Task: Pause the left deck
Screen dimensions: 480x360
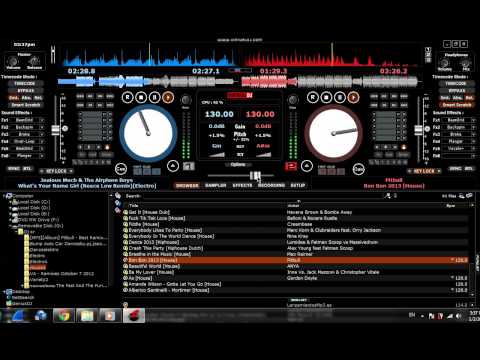Action: point(155,97)
